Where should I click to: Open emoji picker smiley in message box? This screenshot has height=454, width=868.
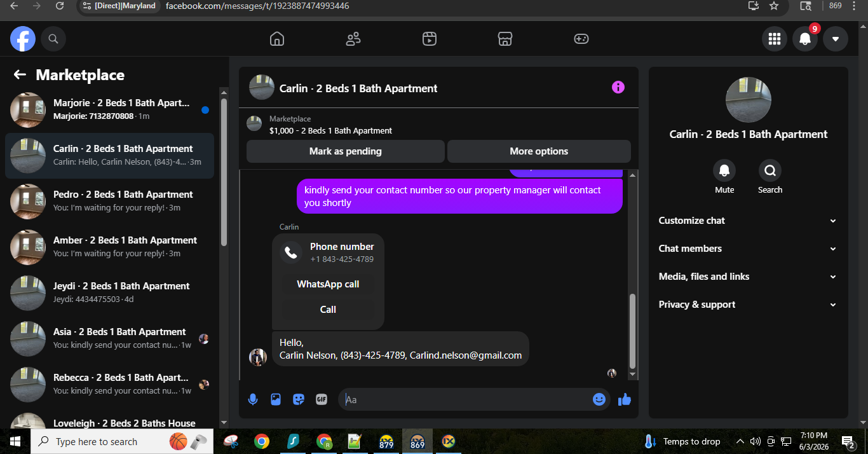pos(599,399)
